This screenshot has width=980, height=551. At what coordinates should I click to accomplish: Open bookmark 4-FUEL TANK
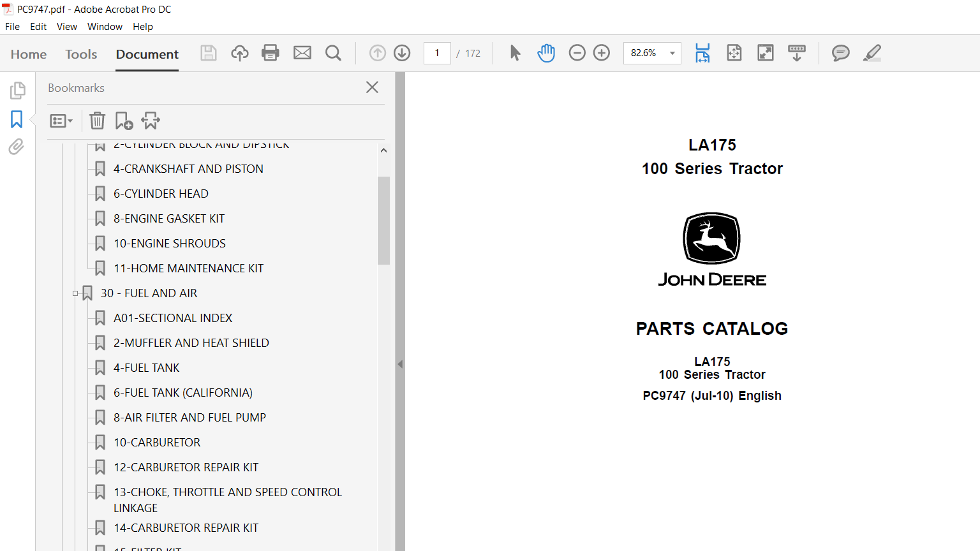(x=147, y=368)
